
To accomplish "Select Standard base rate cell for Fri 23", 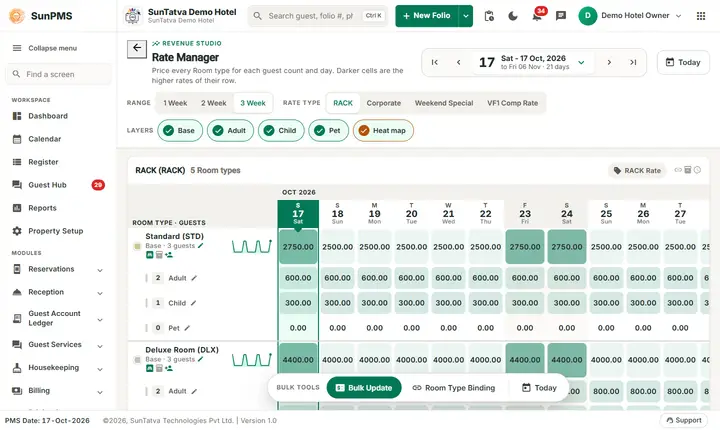I will tap(525, 247).
